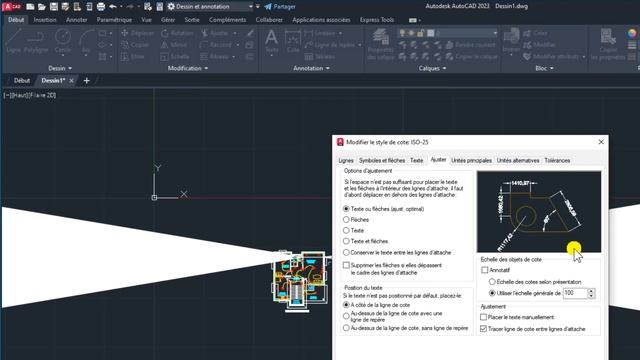Viewport: 640px width, 360px height.
Task: Switch to the 'Unités principales' tab
Action: tap(471, 160)
